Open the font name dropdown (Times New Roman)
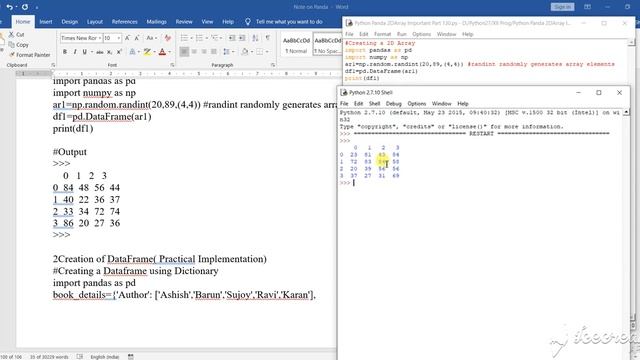The image size is (640, 360). pyautogui.click(x=100, y=38)
